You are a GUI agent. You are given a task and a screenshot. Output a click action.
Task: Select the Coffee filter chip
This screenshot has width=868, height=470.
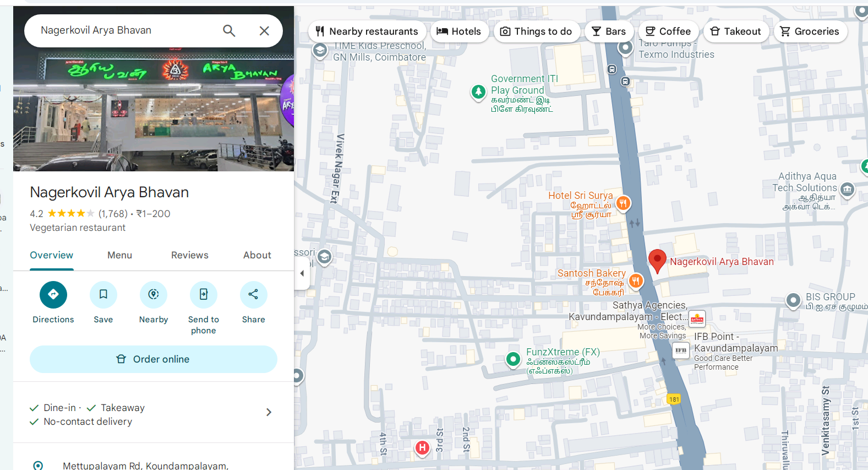668,31
